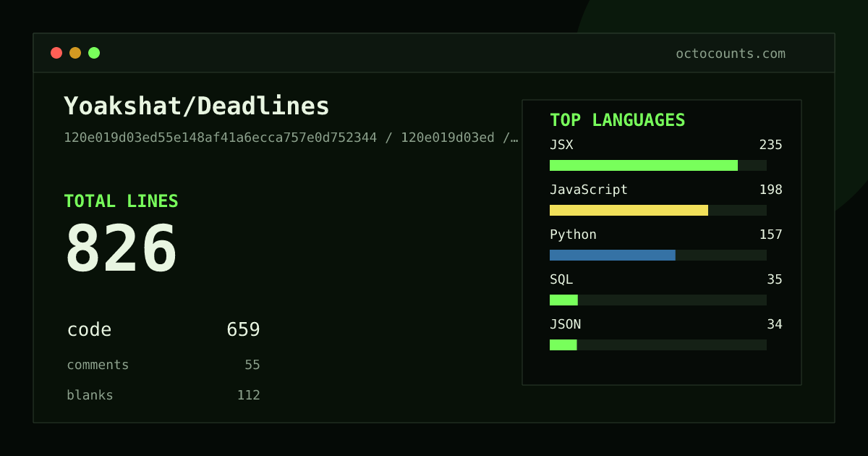The height and width of the screenshot is (456, 868).
Task: Click the TOP LANGUAGES heading
Action: coord(618,120)
